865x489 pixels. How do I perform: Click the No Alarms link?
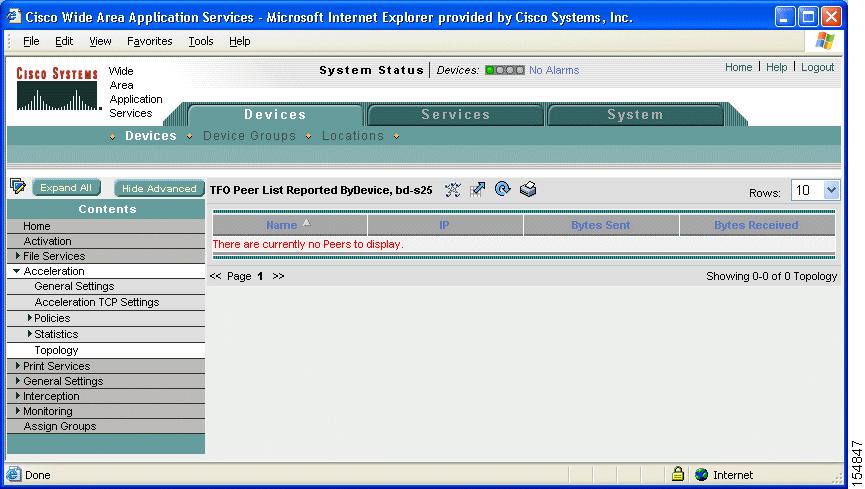[554, 70]
